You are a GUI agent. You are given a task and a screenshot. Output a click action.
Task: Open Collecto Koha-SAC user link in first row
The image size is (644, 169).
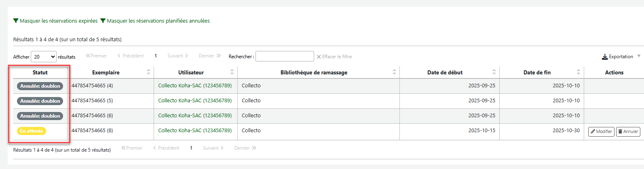click(195, 85)
